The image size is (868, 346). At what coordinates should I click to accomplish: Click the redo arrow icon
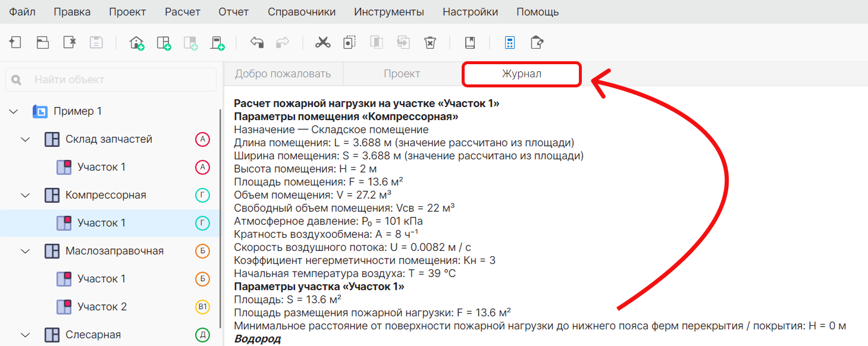click(283, 42)
